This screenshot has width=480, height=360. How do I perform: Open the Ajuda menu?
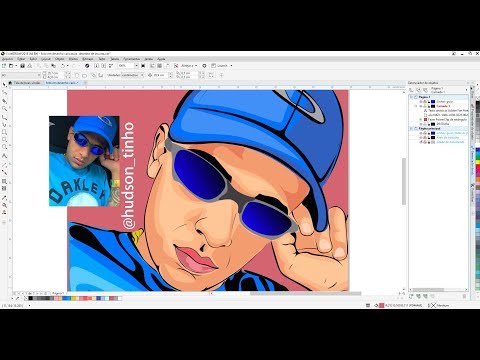click(161, 59)
